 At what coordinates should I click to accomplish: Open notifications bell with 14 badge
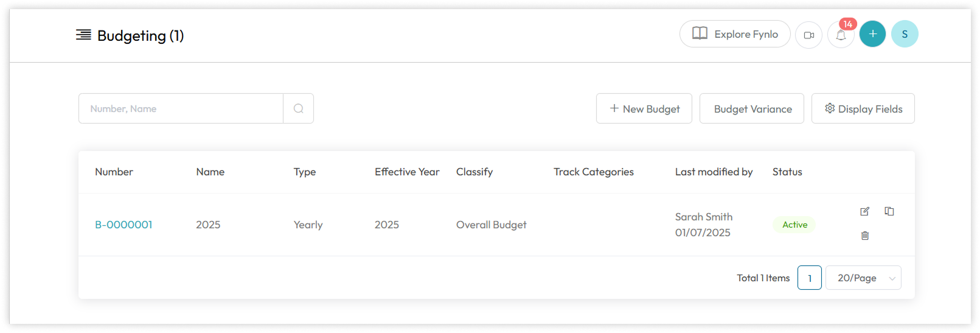coord(841,35)
